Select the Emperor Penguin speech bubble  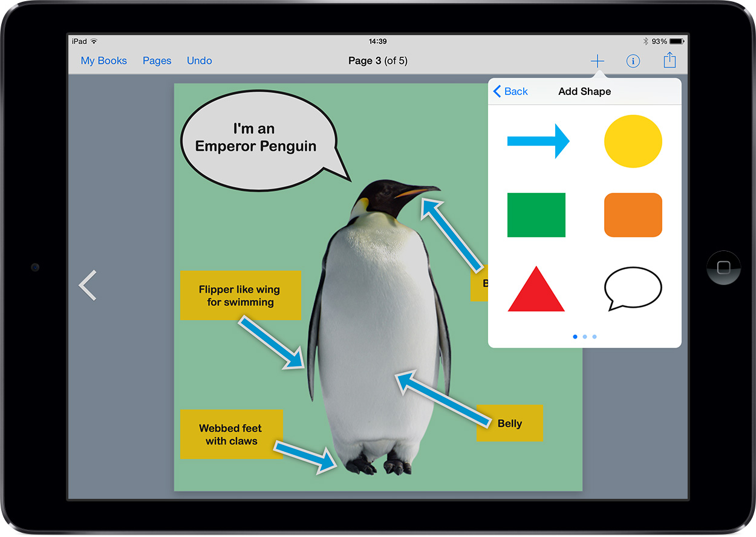(x=256, y=138)
